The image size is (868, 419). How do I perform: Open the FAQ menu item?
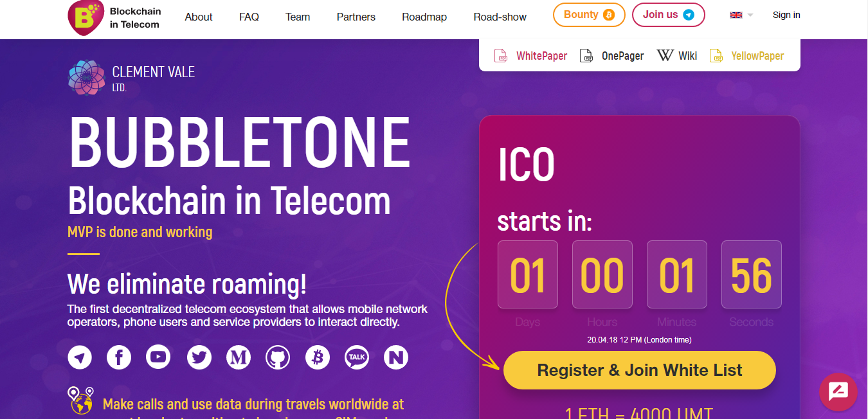pyautogui.click(x=249, y=17)
